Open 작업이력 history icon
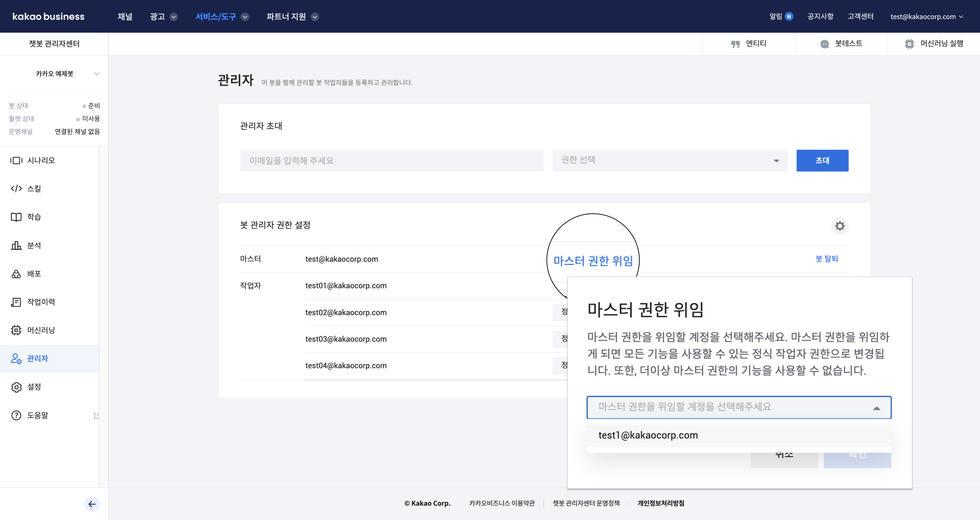 pos(16,302)
